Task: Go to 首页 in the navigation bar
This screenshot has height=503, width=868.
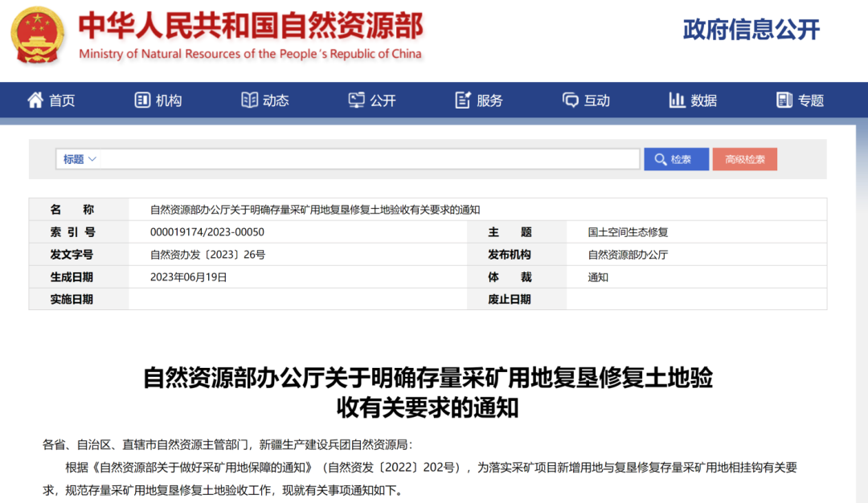Action: click(x=62, y=100)
